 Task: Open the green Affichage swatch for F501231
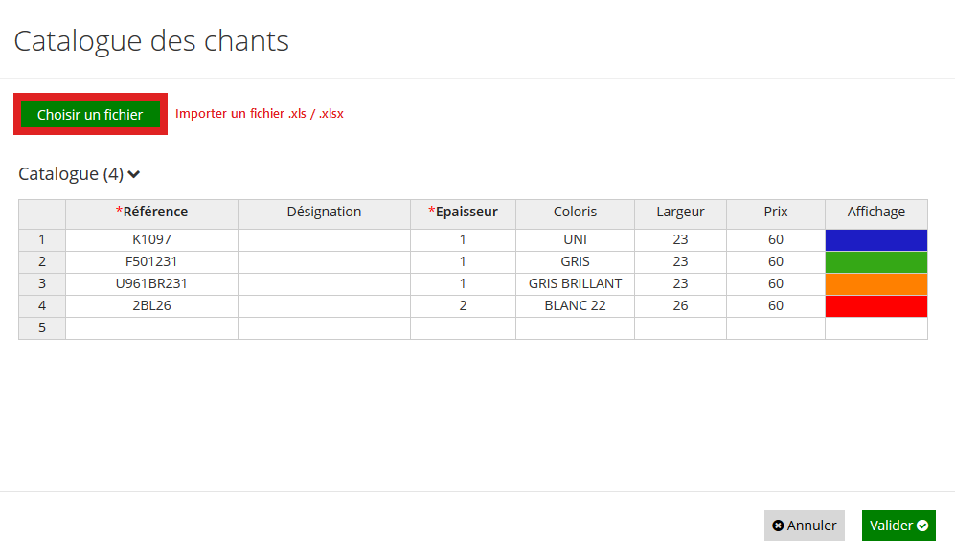click(x=875, y=261)
